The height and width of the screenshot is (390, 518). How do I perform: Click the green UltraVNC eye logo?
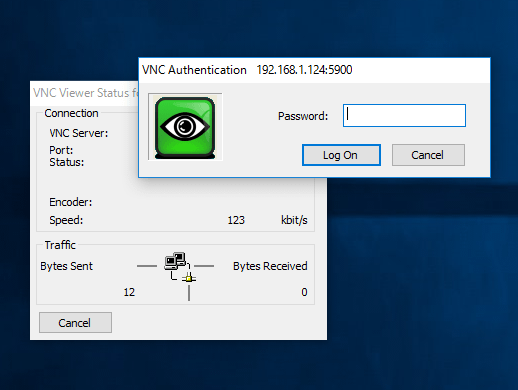185,127
